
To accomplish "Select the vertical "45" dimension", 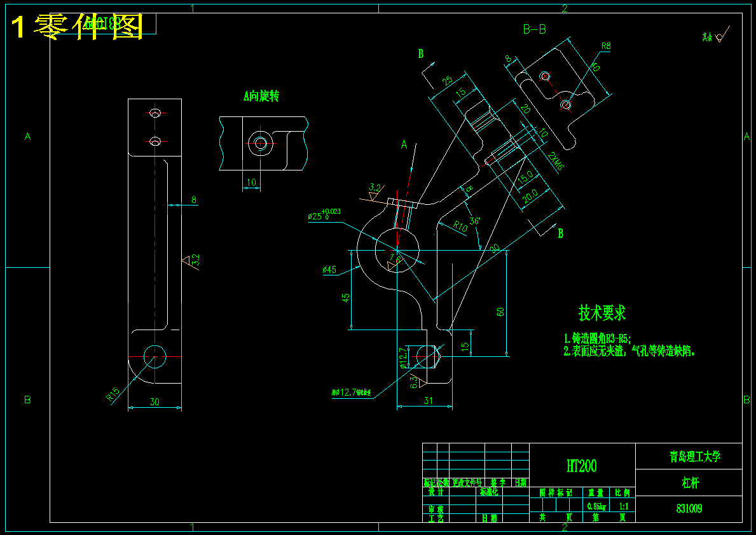I will (x=346, y=298).
